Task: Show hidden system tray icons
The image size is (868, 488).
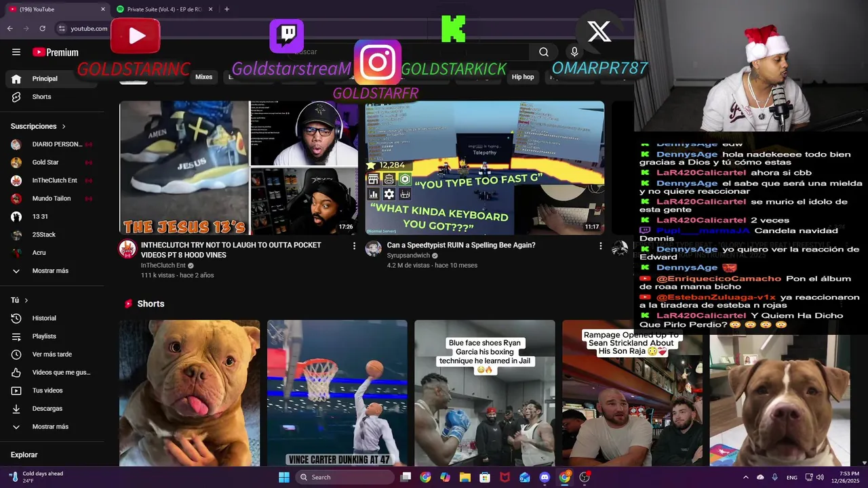Action: [x=746, y=477]
